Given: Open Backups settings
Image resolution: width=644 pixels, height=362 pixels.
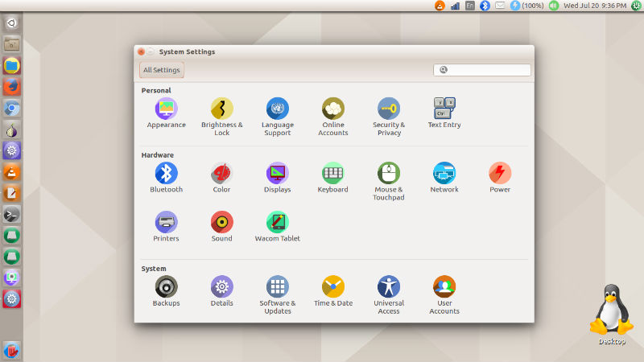Looking at the screenshot, I should click(x=167, y=291).
